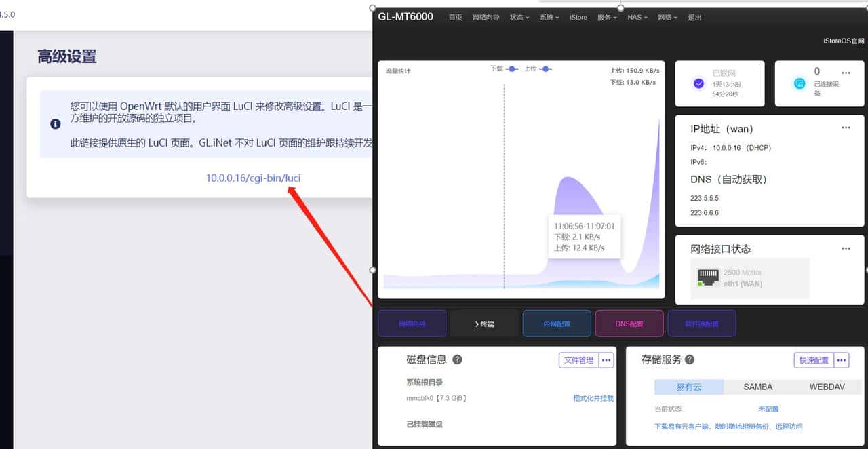Click the eth1 WAN ethernet port icon
868x449 pixels.
click(708, 277)
